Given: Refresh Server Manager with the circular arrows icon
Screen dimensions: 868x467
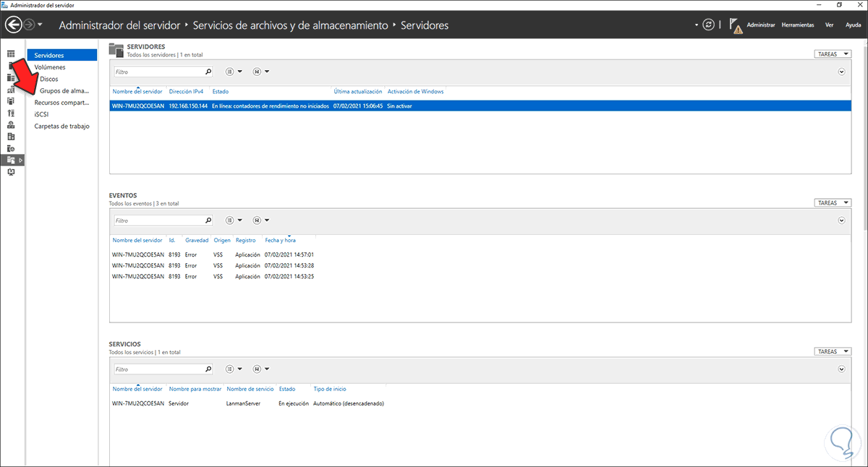Looking at the screenshot, I should (x=709, y=25).
